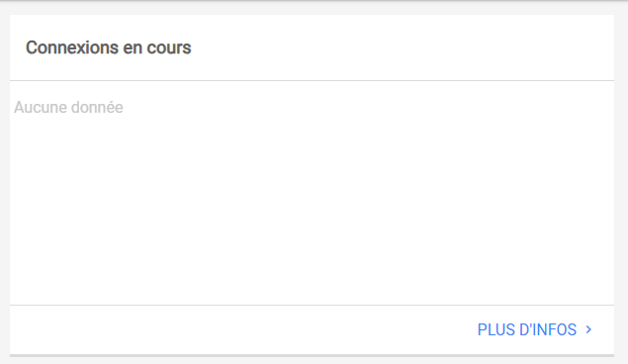628x364 pixels.
Task: Click the divider line under Connexions en cours
Action: click(312, 80)
